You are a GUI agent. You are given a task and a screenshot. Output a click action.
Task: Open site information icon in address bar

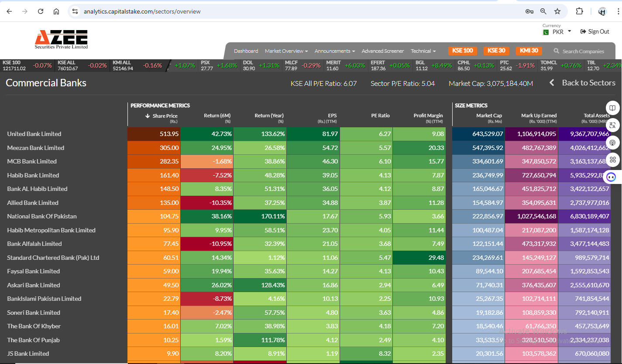pyautogui.click(x=75, y=11)
